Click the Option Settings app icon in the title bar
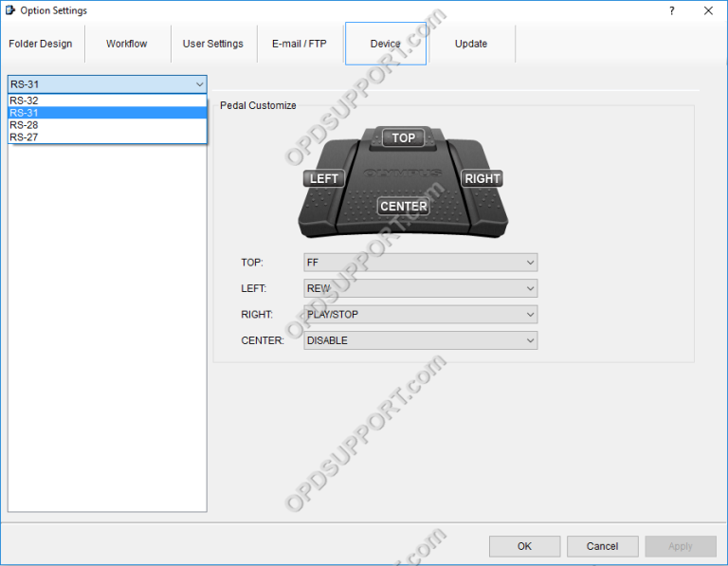Image resolution: width=728 pixels, height=566 pixels. coord(10,10)
